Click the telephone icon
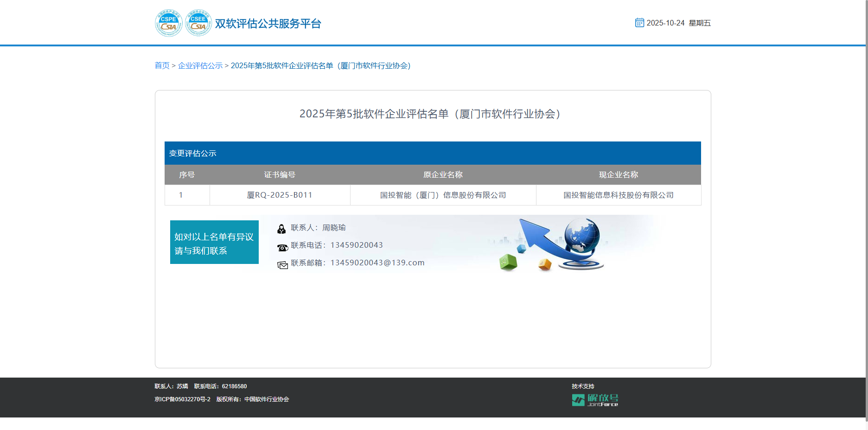Image resolution: width=868 pixels, height=430 pixels. click(x=282, y=248)
